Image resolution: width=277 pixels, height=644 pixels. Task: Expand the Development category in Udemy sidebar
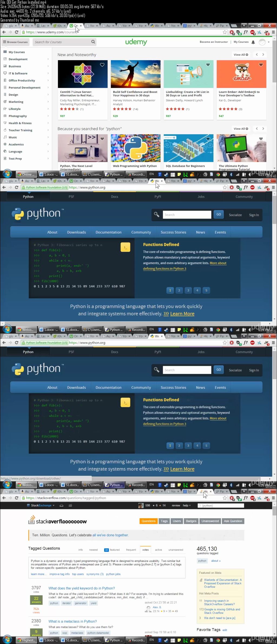26,59
